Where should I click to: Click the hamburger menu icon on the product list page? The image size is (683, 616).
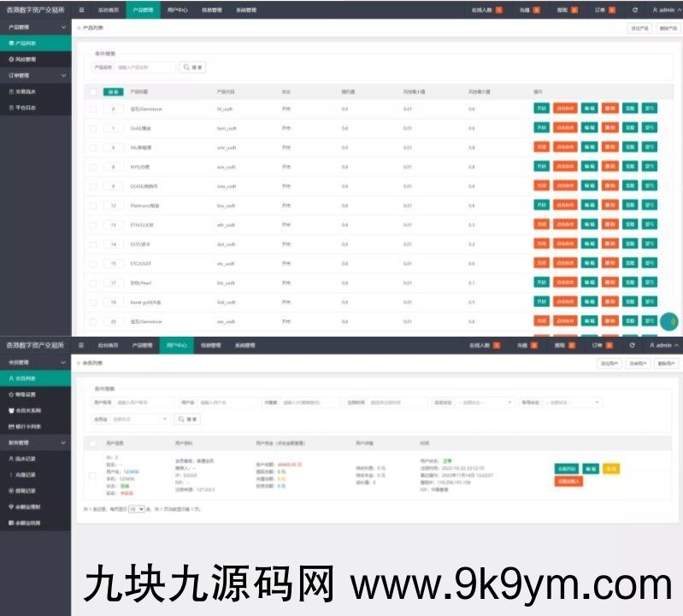click(x=81, y=9)
